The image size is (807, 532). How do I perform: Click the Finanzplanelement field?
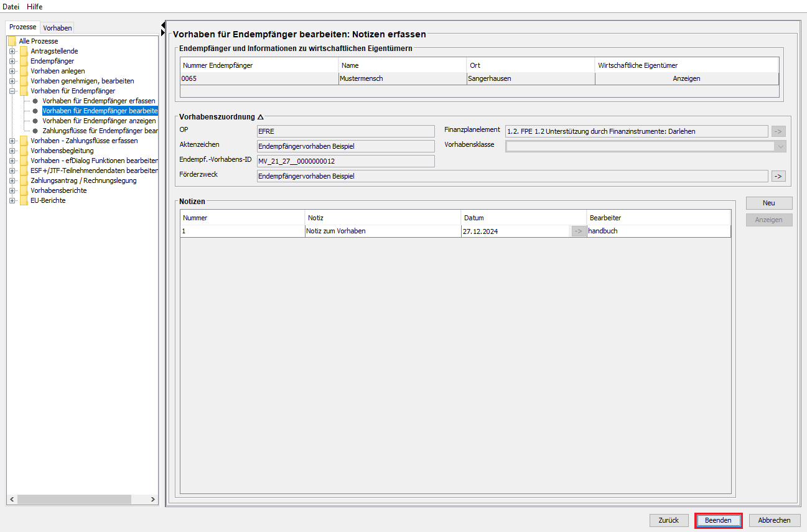pyautogui.click(x=637, y=131)
